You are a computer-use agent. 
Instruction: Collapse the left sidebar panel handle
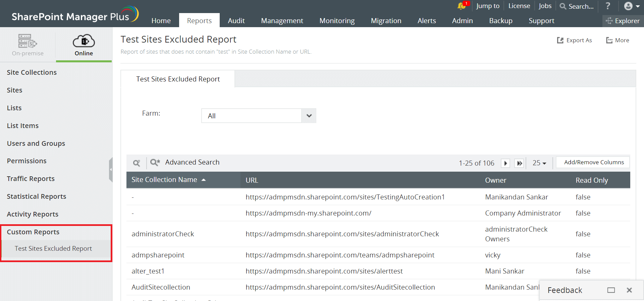click(111, 170)
